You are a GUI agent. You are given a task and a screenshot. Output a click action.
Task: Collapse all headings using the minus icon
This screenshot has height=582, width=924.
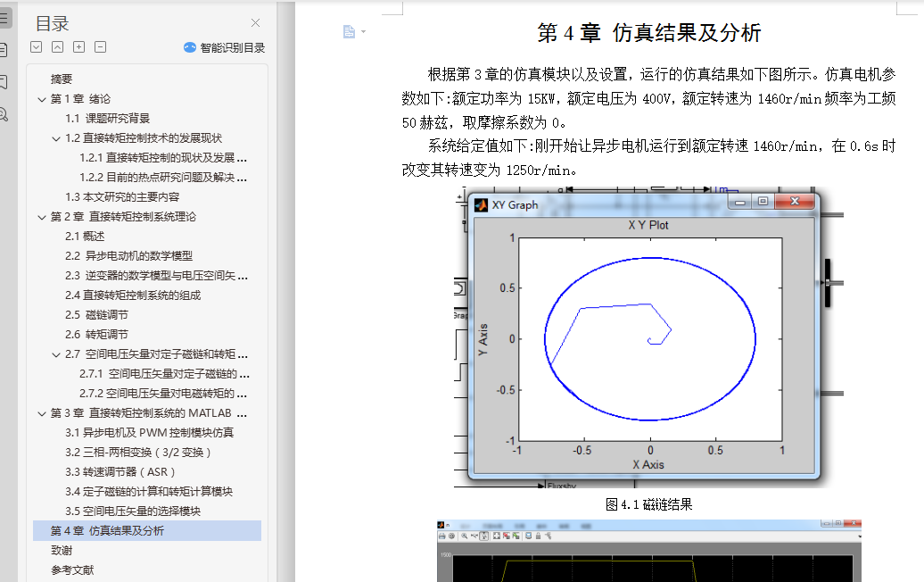[x=99, y=48]
